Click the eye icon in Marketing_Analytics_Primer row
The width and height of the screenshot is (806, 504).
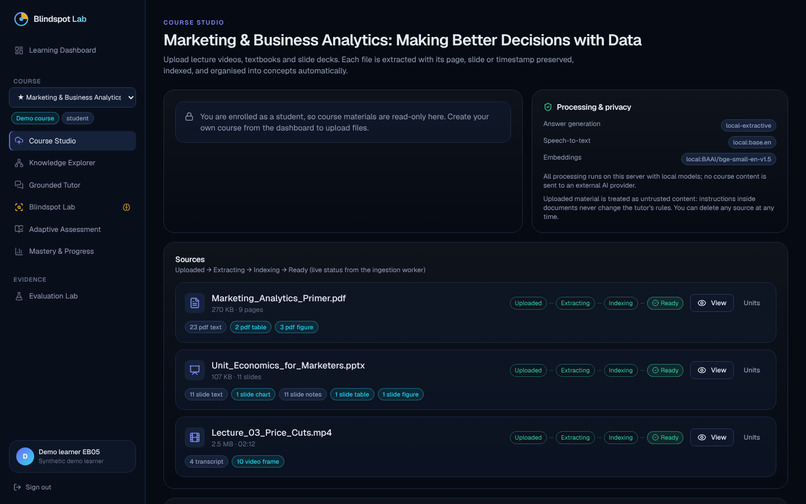pyautogui.click(x=702, y=303)
